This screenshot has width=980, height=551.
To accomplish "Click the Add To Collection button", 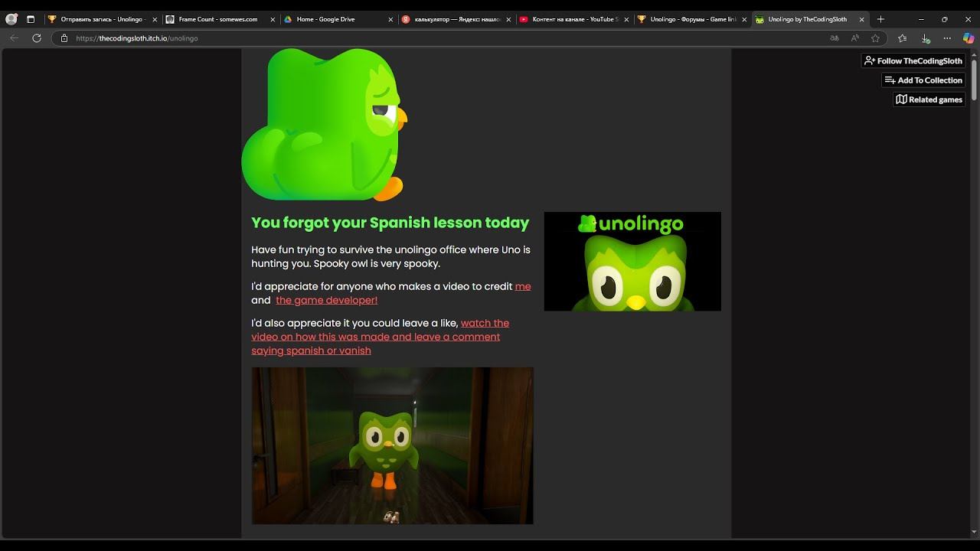I will pyautogui.click(x=923, y=80).
